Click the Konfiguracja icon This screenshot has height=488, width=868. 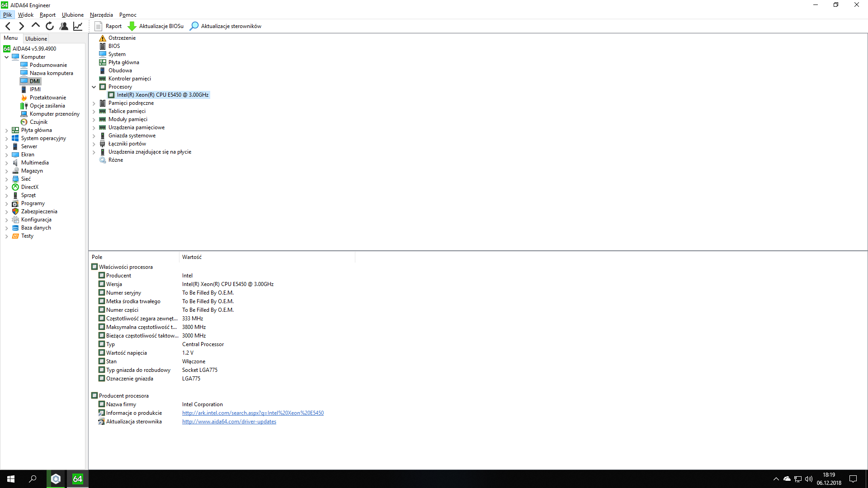click(15, 220)
